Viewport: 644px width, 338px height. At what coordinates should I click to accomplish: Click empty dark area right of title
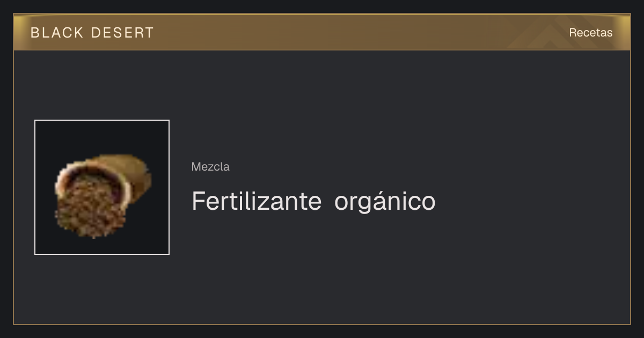click(x=531, y=202)
